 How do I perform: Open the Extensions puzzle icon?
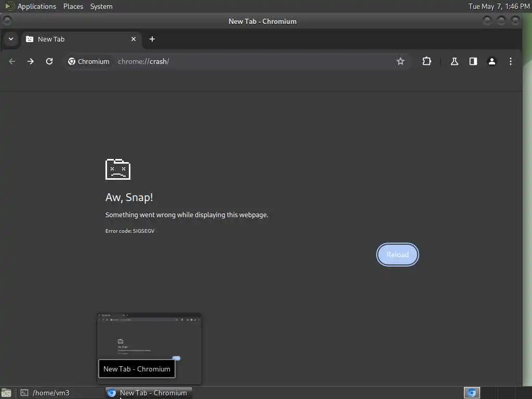click(427, 61)
